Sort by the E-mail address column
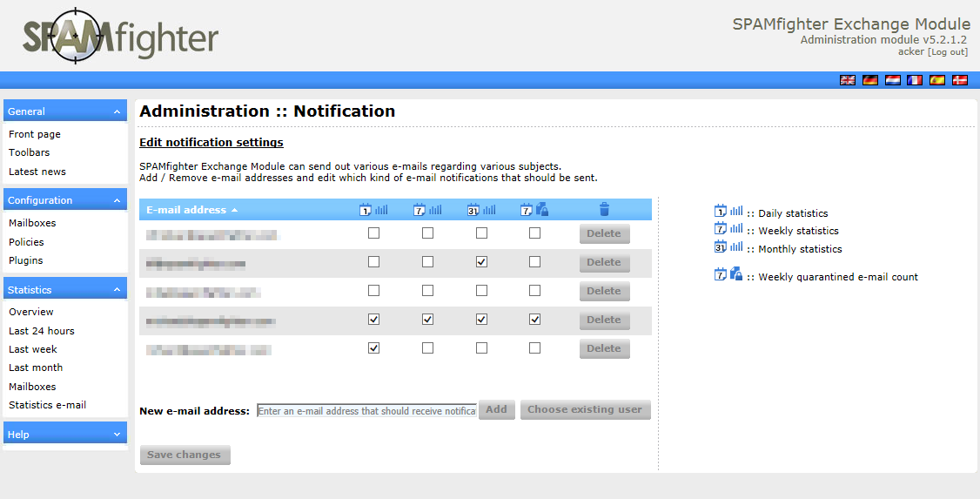The image size is (980, 499). click(x=191, y=210)
